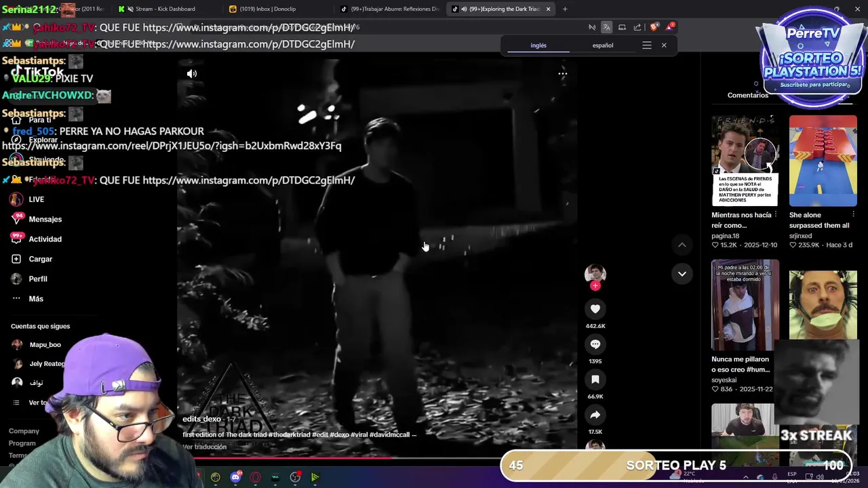Open the creator's avatar profile

point(595,273)
